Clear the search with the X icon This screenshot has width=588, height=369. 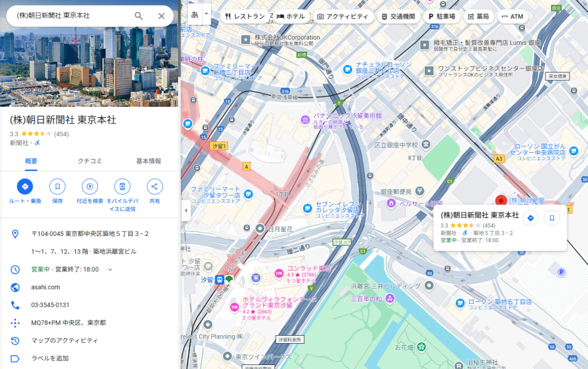tap(161, 16)
